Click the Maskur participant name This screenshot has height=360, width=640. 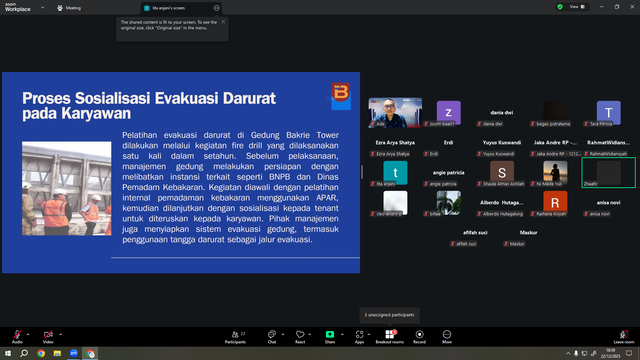tap(529, 233)
